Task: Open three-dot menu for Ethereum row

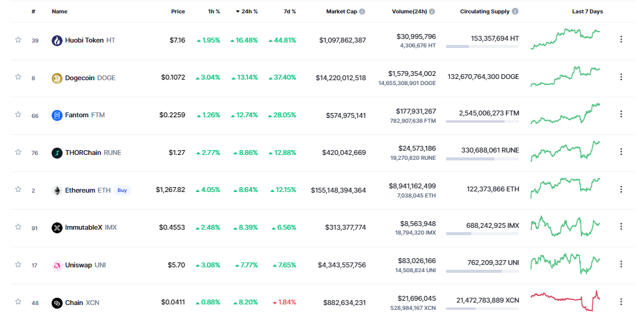Action: [x=621, y=189]
